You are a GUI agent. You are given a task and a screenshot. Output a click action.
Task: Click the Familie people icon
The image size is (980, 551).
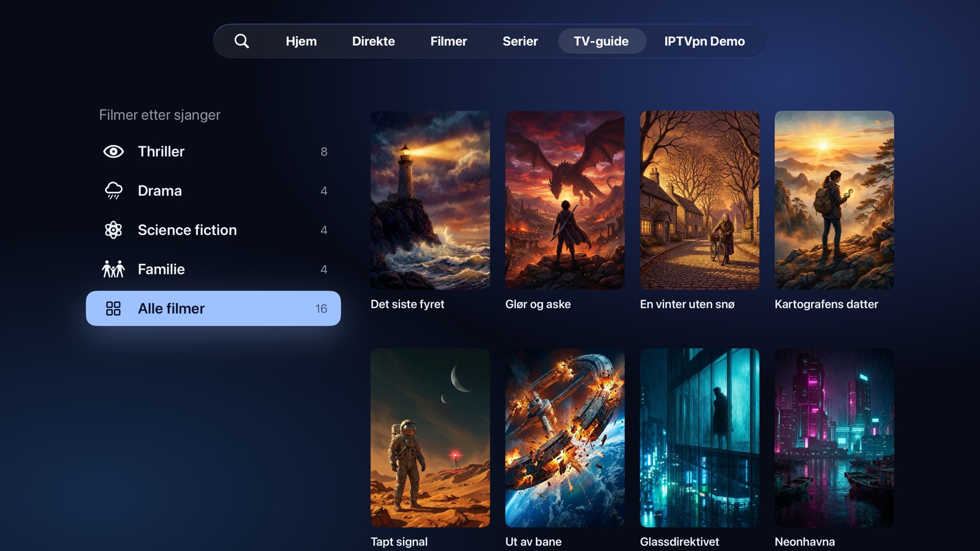(x=113, y=269)
